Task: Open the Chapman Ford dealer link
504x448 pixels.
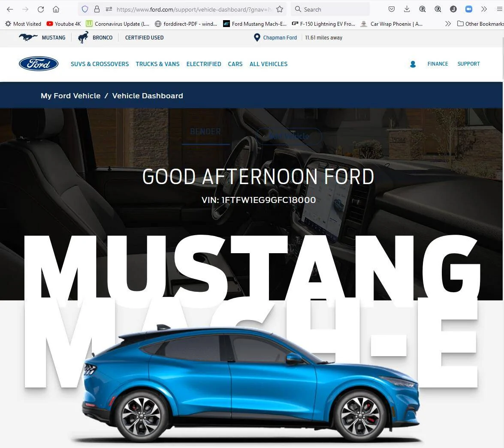Action: click(x=280, y=38)
